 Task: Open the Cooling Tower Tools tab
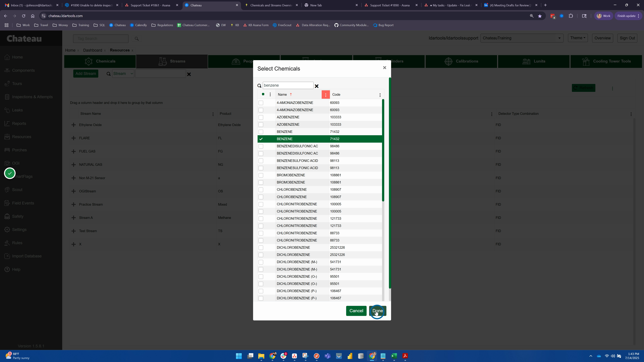click(606, 62)
